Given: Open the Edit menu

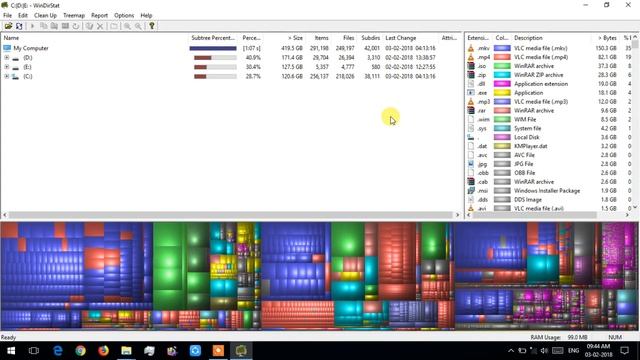Looking at the screenshot, I should (23, 15).
